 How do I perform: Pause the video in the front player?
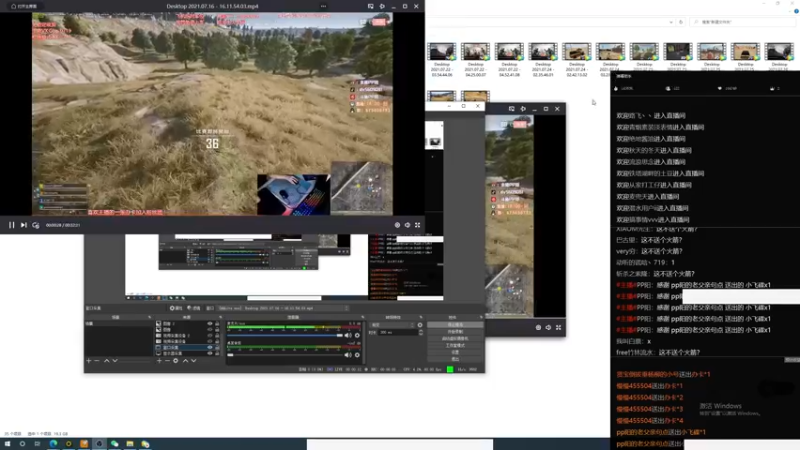pyautogui.click(x=11, y=225)
